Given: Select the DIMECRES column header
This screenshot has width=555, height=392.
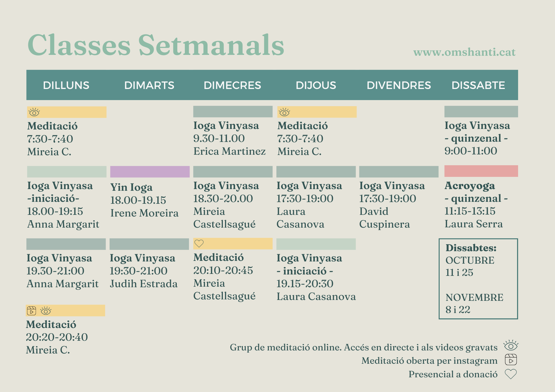Looking at the screenshot, I should [x=232, y=85].
